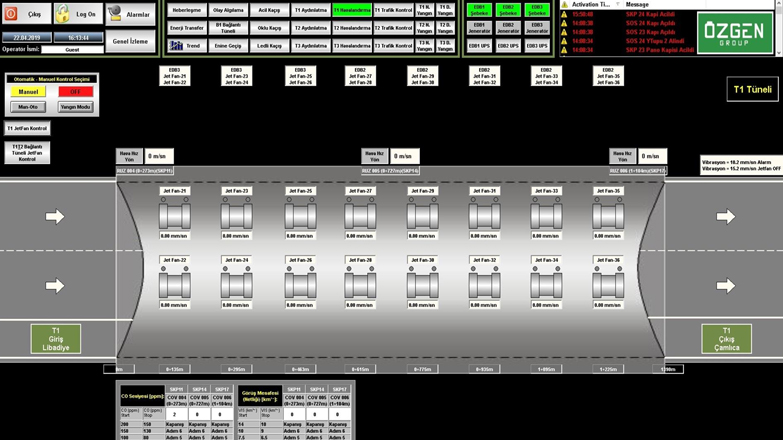Click the Operator İsmi Guest field
This screenshot has width=783, height=440.
coord(72,49)
